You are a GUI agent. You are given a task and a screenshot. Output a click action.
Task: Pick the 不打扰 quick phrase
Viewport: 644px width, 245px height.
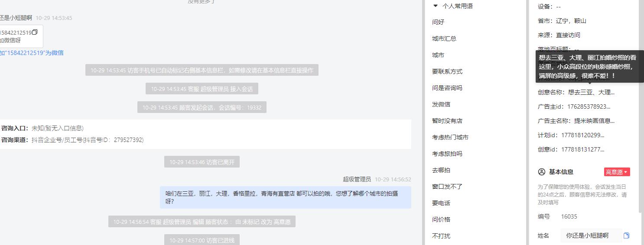point(441,236)
